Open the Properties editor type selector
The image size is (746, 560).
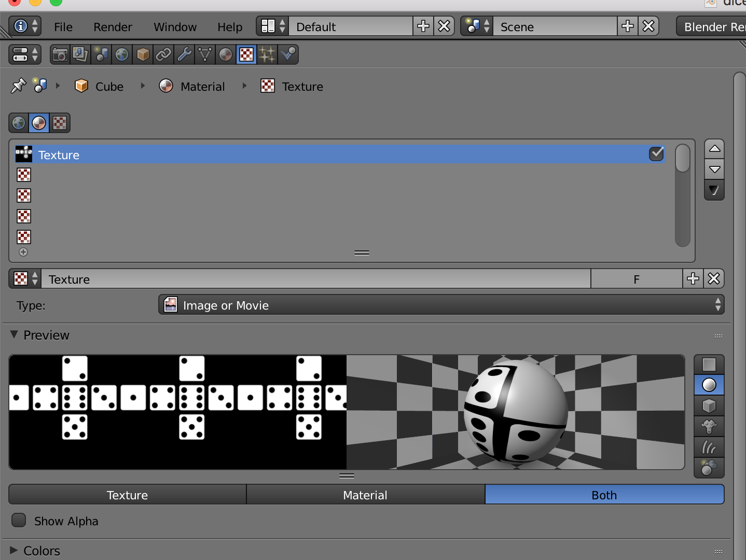click(x=25, y=54)
